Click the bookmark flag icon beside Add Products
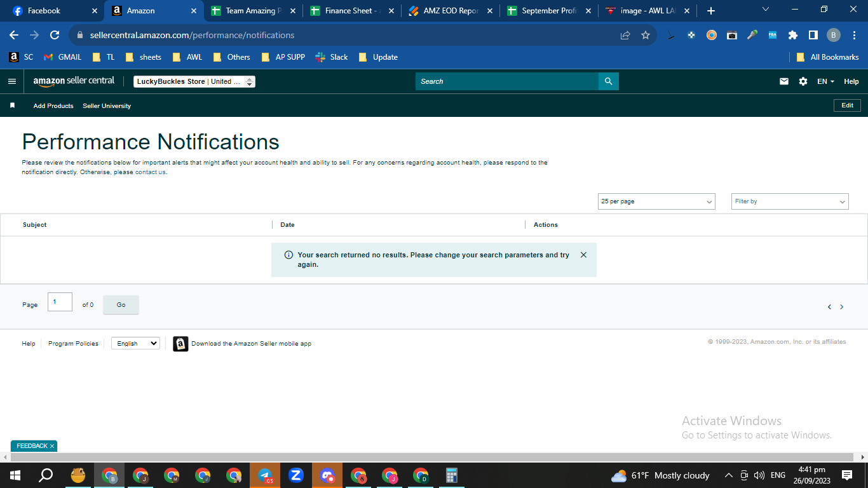The width and height of the screenshot is (868, 488). 12,105
